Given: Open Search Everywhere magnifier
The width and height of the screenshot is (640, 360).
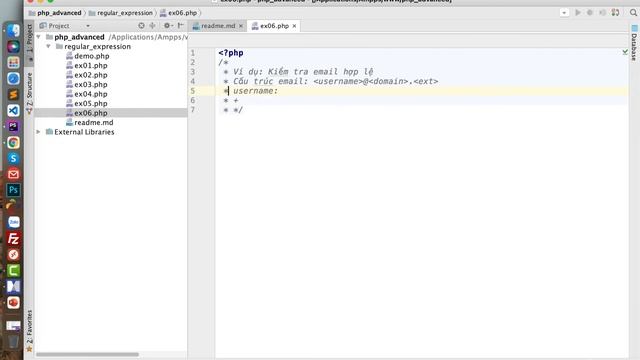Looking at the screenshot, I should [x=633, y=13].
